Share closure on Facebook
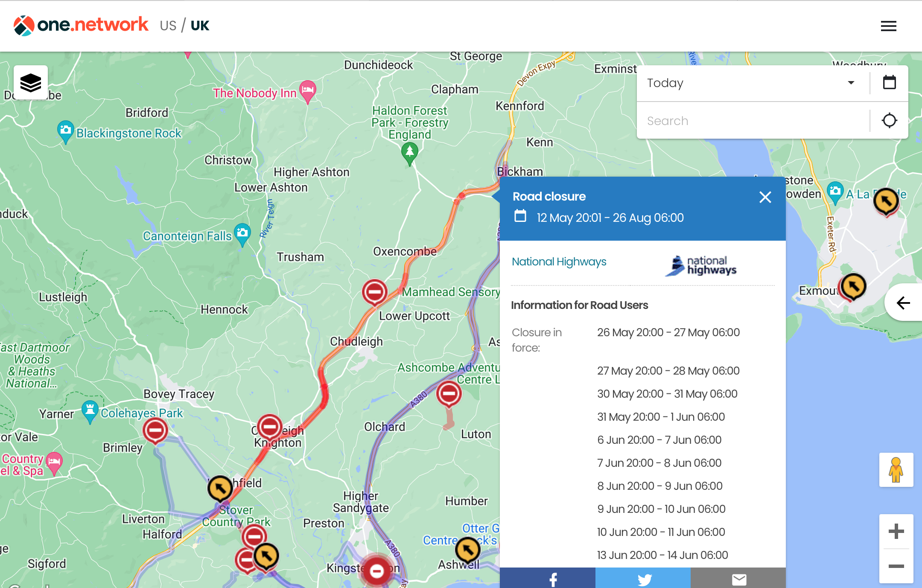Screen dimensions: 922x588 [548, 578]
